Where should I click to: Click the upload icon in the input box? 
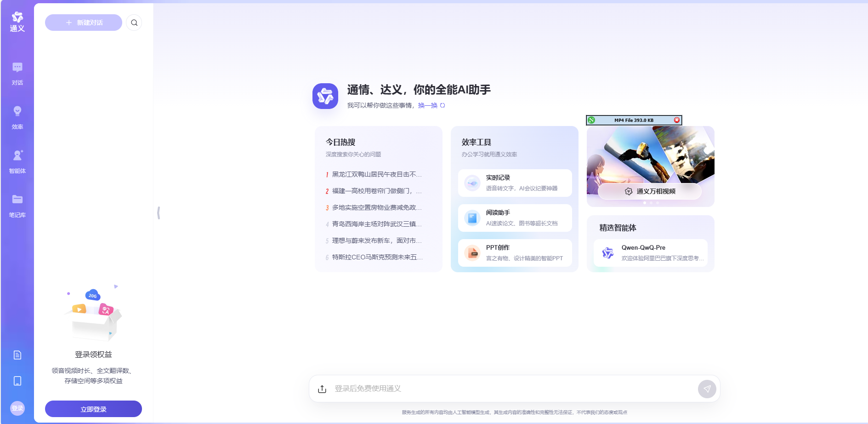coord(322,389)
